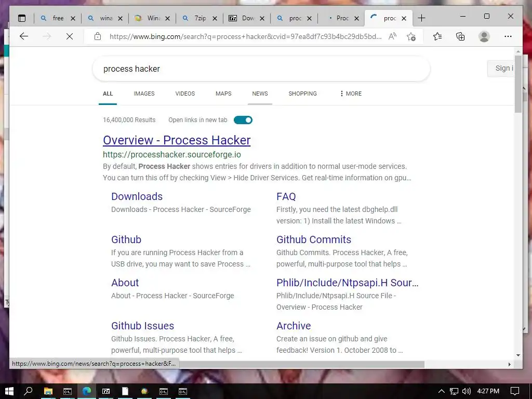Open the Downloads sublink
Viewport: 532px width, 399px height.
pyautogui.click(x=137, y=196)
